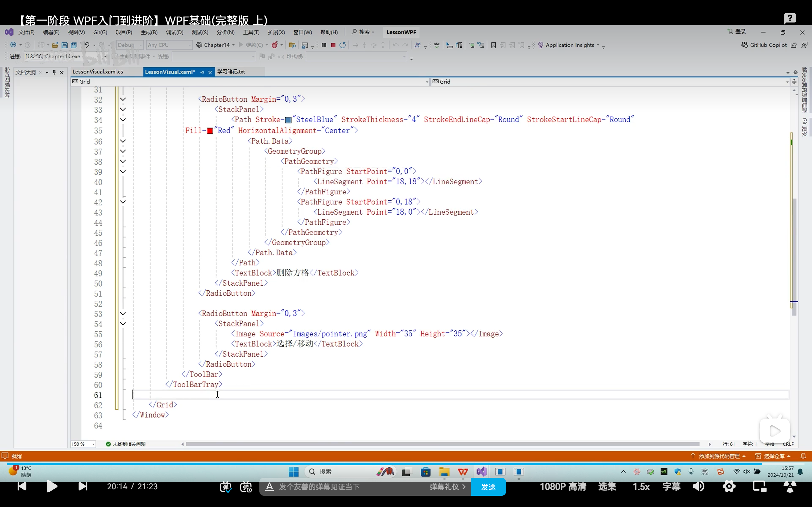
Task: Click the Undo arrow icon
Action: (87, 45)
